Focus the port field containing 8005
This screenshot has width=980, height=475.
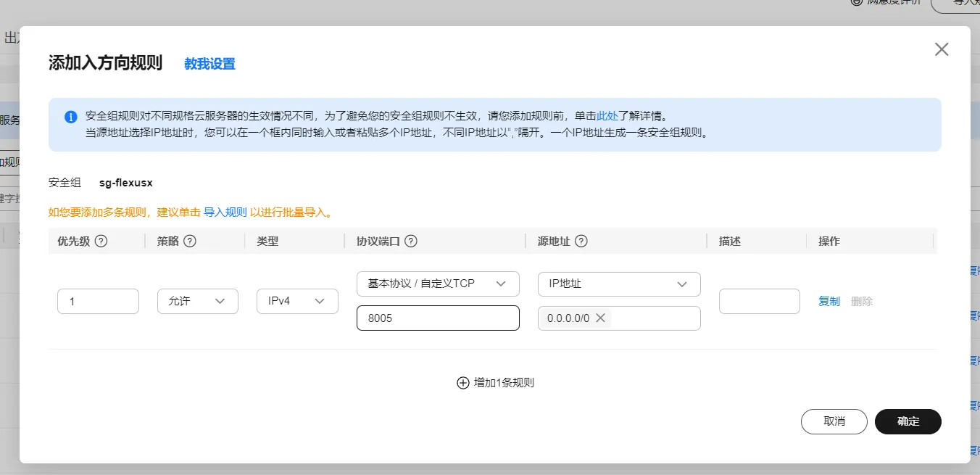(438, 318)
